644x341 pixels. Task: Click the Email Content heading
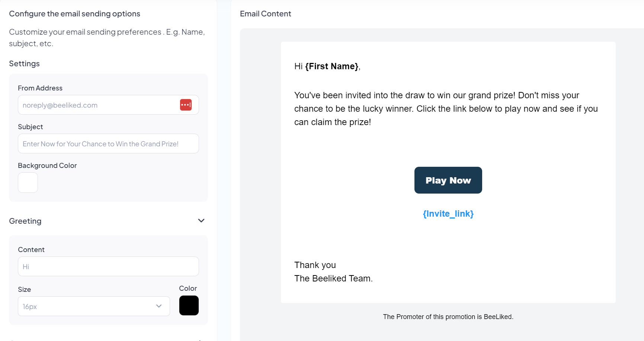click(x=265, y=14)
